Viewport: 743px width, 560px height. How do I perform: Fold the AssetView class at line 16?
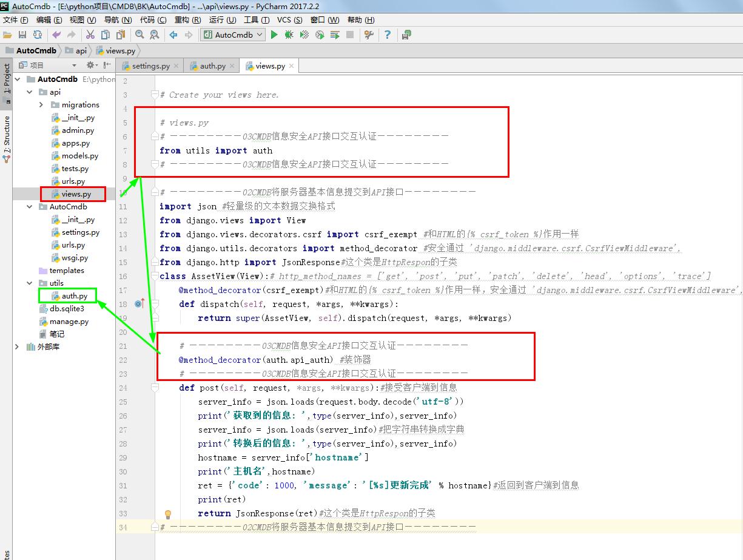(155, 276)
